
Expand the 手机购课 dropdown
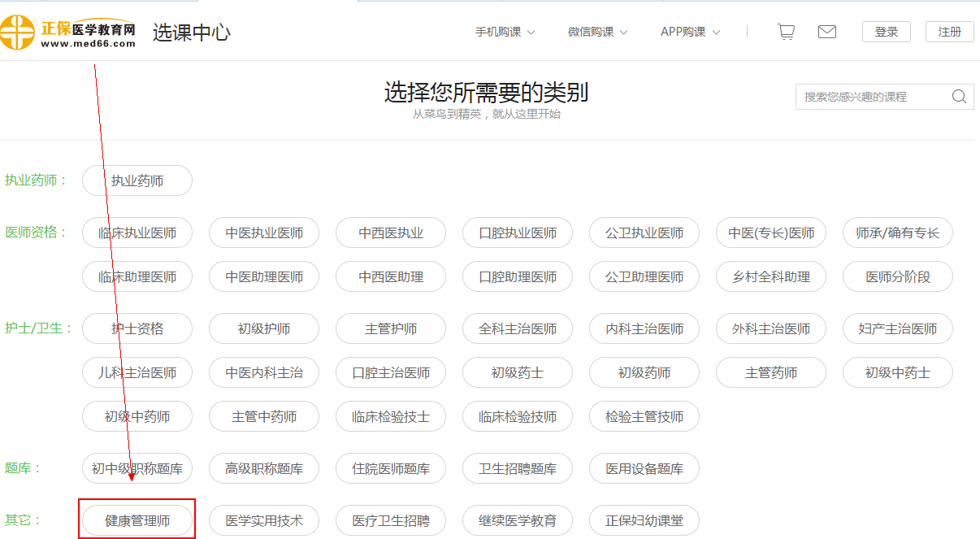(x=505, y=33)
